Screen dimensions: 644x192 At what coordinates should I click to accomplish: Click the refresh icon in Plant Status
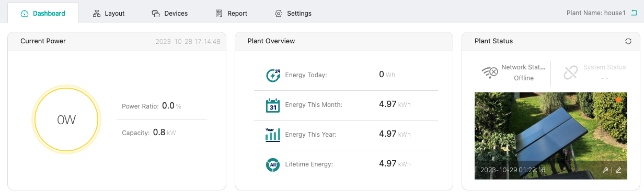click(628, 41)
